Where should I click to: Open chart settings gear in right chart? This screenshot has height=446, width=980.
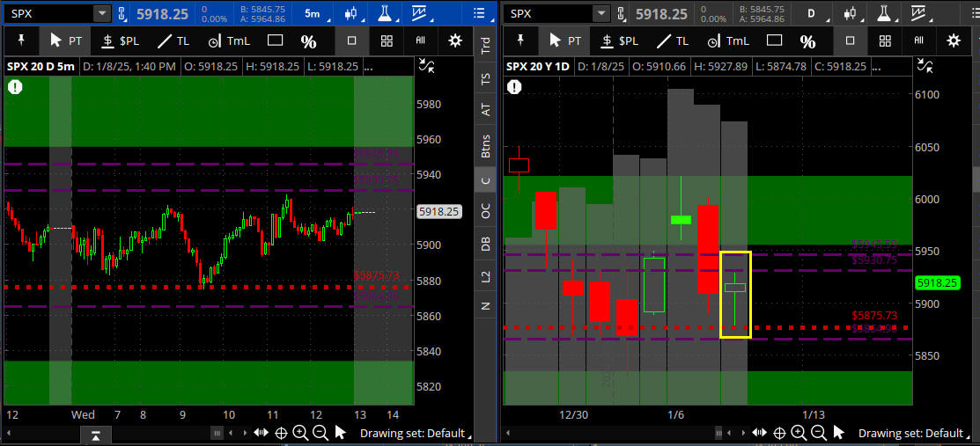(953, 40)
